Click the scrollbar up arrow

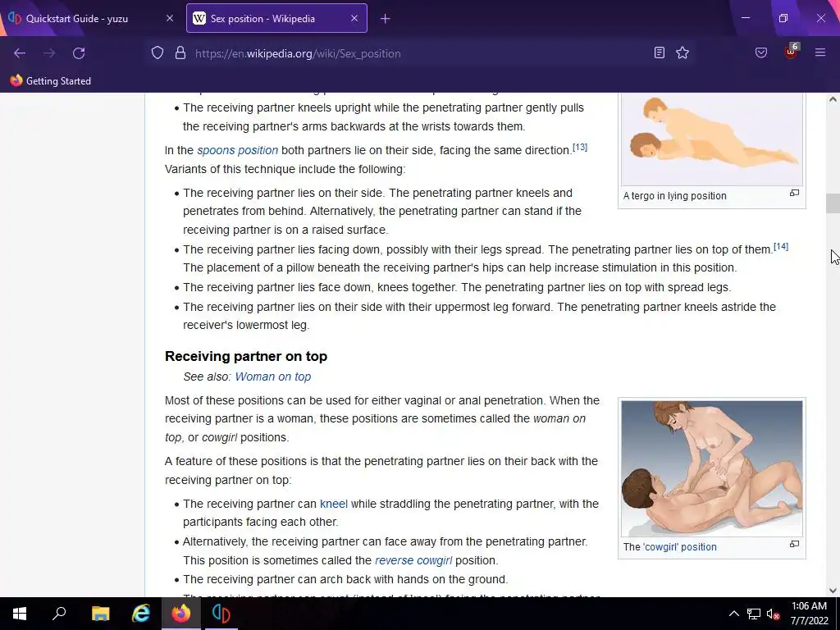[x=833, y=99]
